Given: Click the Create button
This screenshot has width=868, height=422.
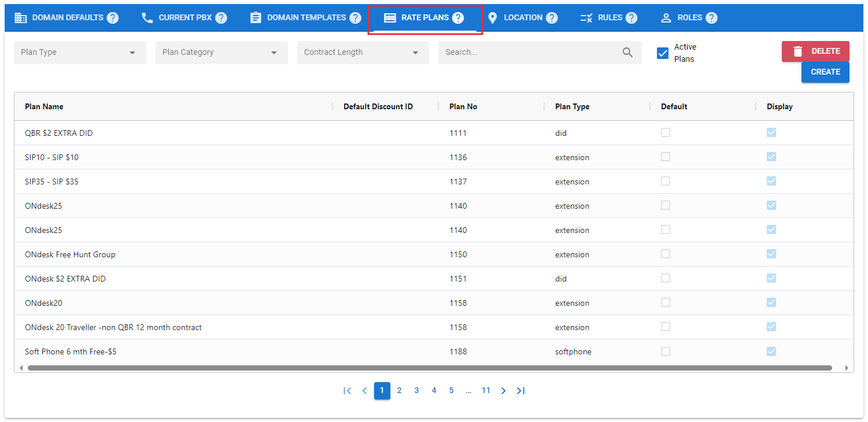Looking at the screenshot, I should coord(825,72).
